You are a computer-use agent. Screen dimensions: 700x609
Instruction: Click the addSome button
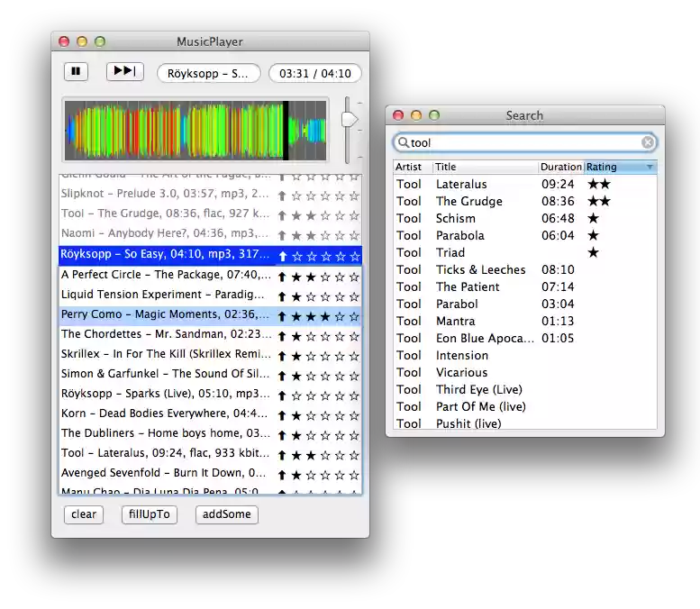click(226, 514)
